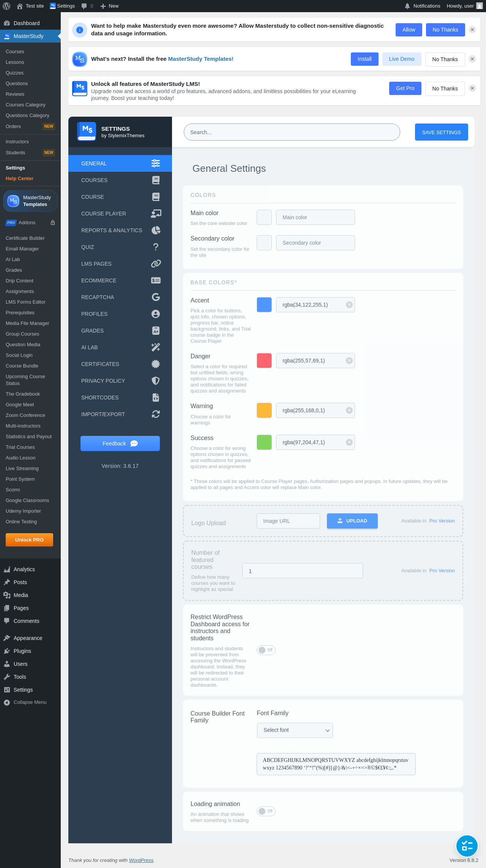Viewport: 486px width, 868px height.
Task: Click the AI Lab magic wand icon
Action: (156, 347)
